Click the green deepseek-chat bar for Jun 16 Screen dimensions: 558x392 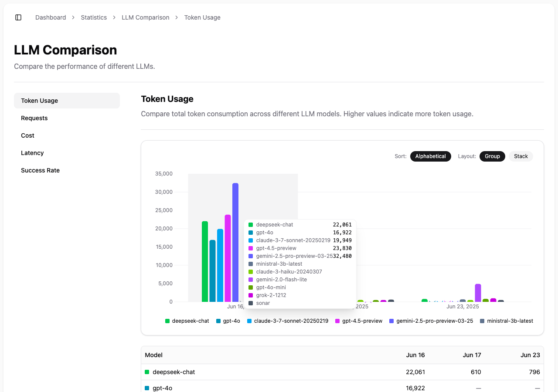click(x=205, y=261)
